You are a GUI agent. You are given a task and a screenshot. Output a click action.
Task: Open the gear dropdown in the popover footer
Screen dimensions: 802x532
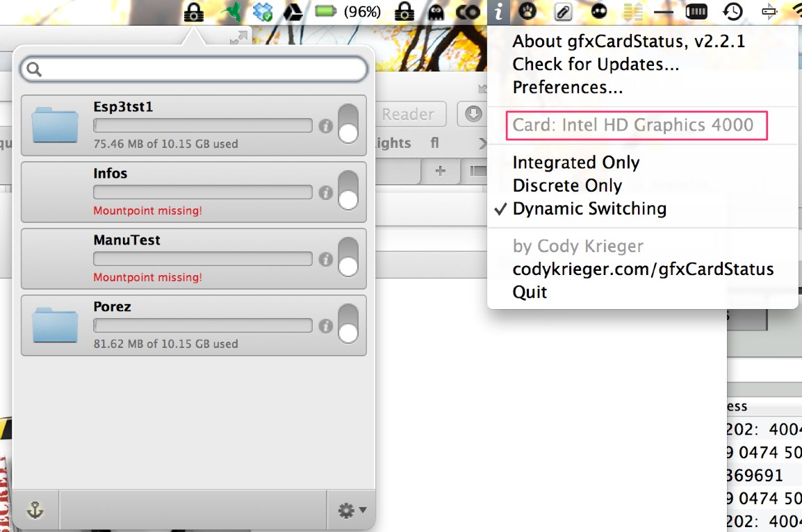tap(352, 510)
